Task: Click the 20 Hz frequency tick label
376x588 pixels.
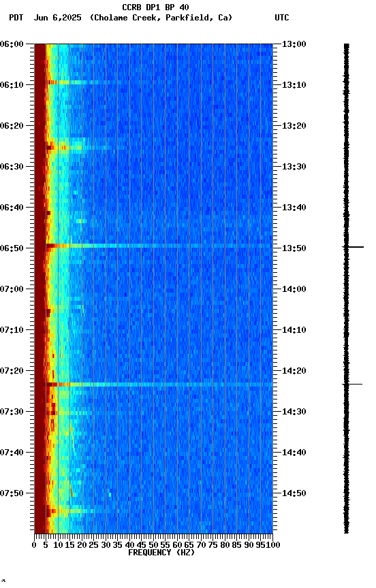Action: coord(82,545)
